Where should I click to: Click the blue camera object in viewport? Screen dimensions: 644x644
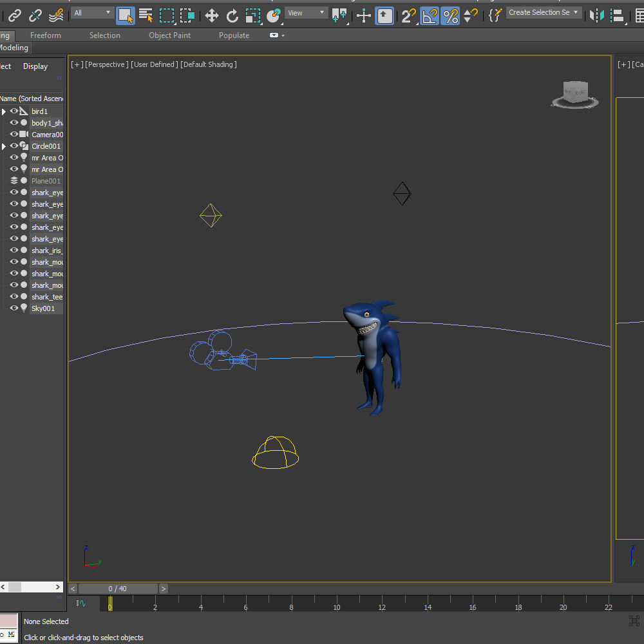pos(223,351)
